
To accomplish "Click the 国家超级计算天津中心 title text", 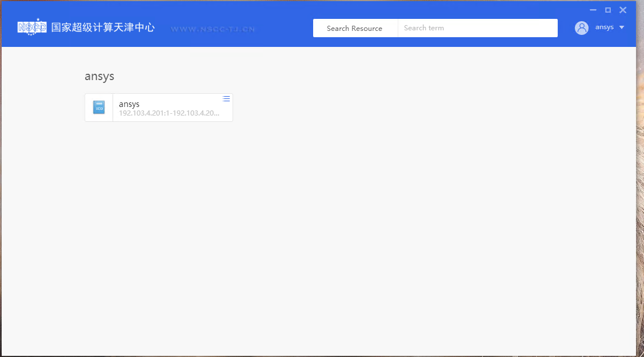I will pyautogui.click(x=103, y=27).
